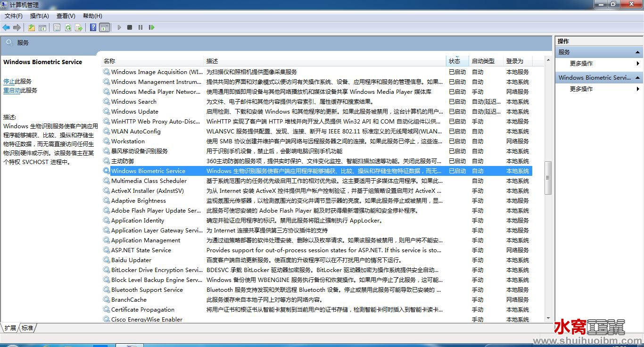This screenshot has height=347, width=644.
Task: Click the blue Help question mark icon
Action: tap(93, 28)
